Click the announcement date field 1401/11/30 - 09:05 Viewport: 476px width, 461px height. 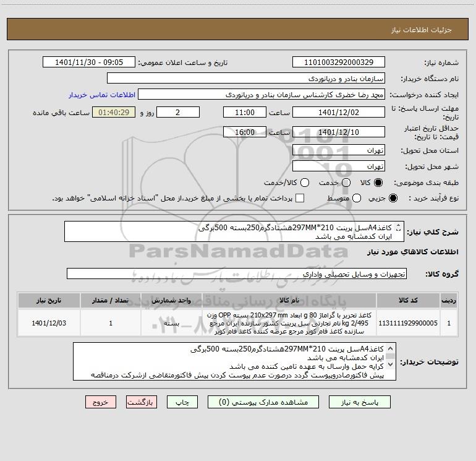89,62
